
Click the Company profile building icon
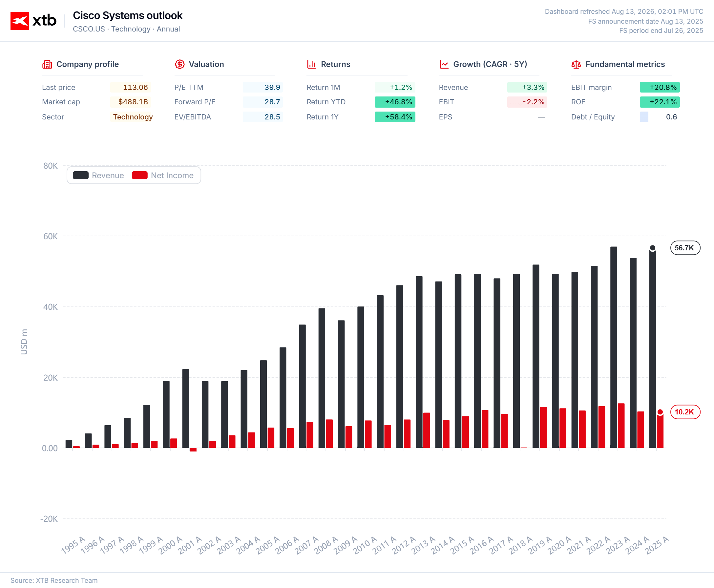point(47,64)
